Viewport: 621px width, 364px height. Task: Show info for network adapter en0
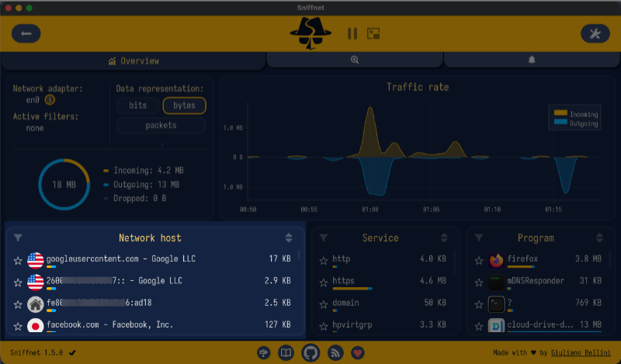(50, 100)
